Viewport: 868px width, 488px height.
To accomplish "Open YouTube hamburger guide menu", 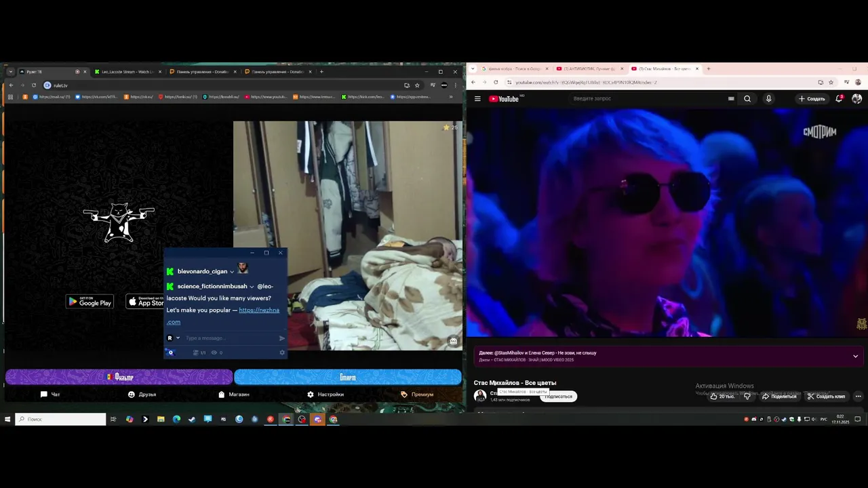I will (477, 98).
